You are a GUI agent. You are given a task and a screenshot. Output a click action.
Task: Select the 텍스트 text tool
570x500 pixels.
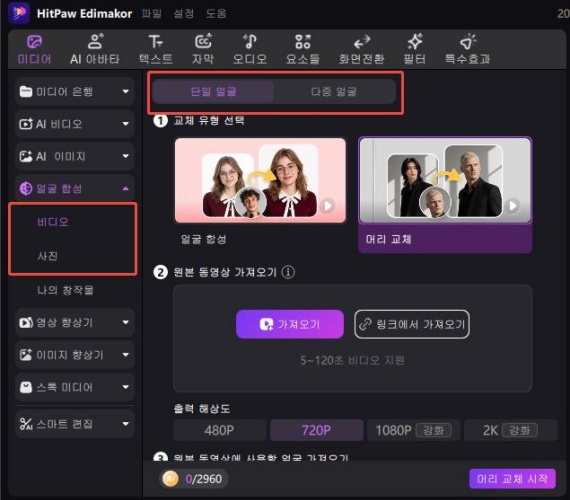click(156, 50)
